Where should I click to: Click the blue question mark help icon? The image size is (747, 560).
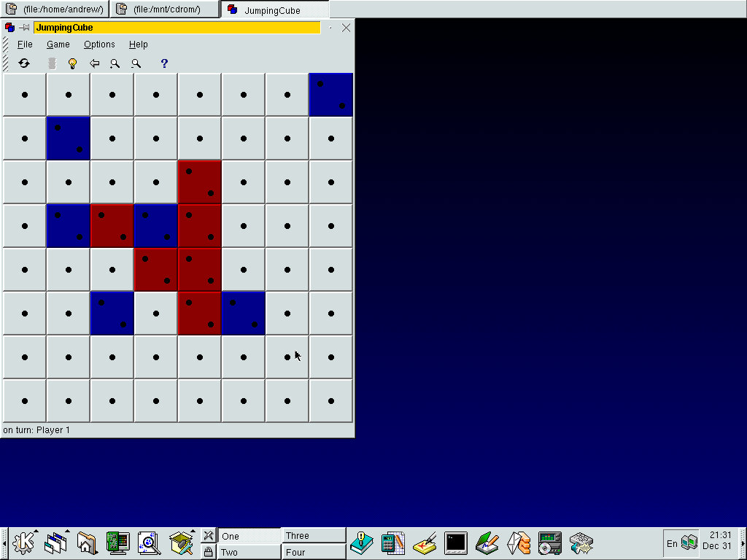(164, 63)
